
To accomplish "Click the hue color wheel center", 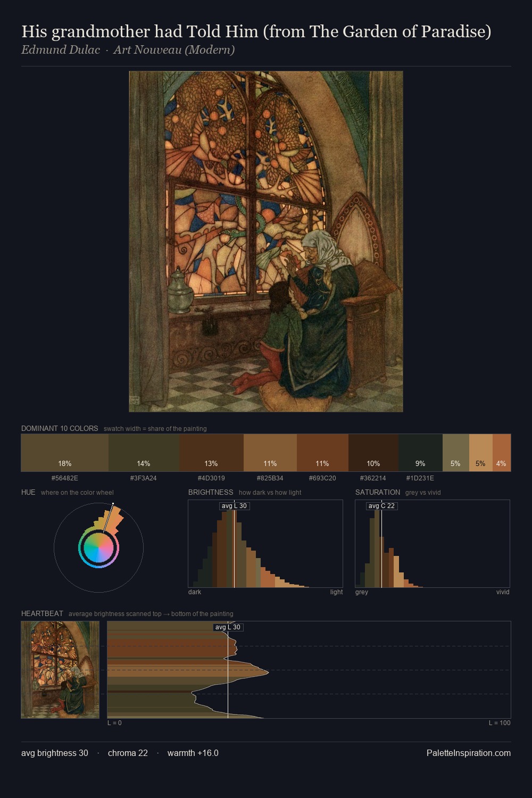I will tap(98, 547).
